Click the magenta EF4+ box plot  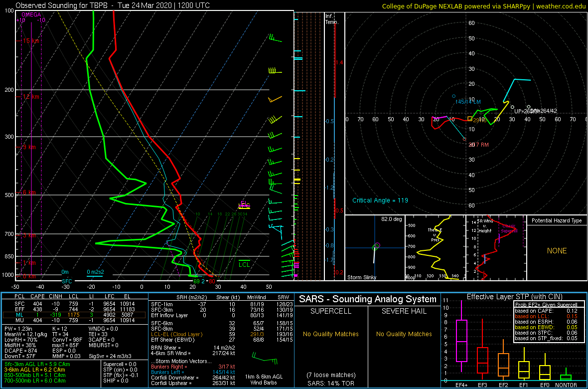click(461, 337)
